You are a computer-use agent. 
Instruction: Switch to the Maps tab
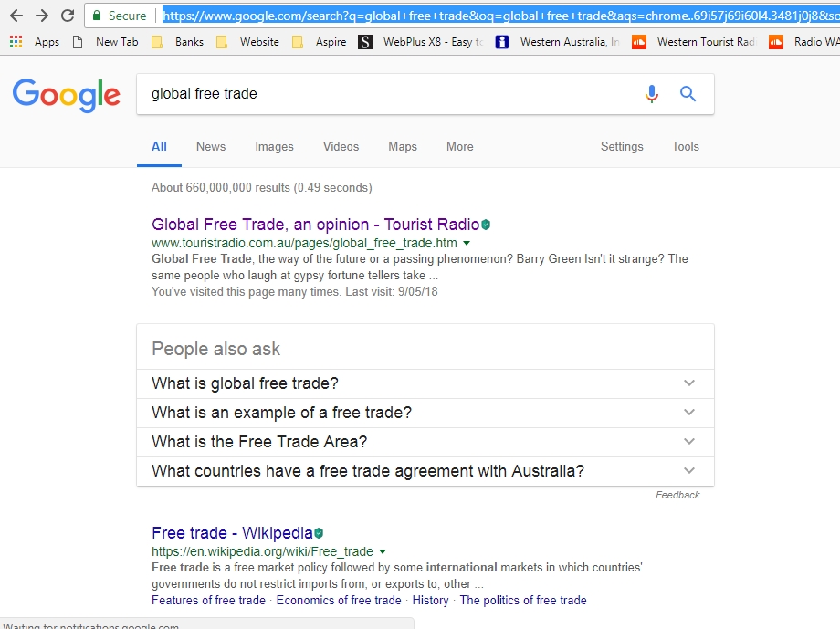click(403, 147)
